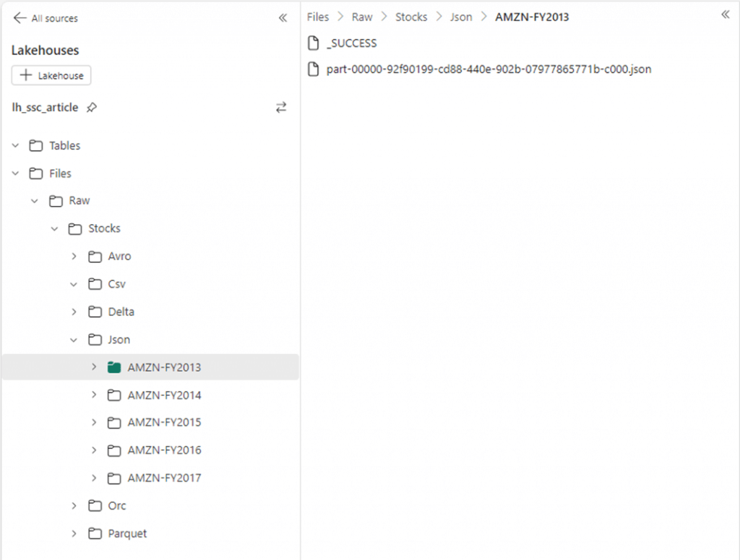
Task: Select the AMZN-FY2016 label
Action: [x=164, y=450]
